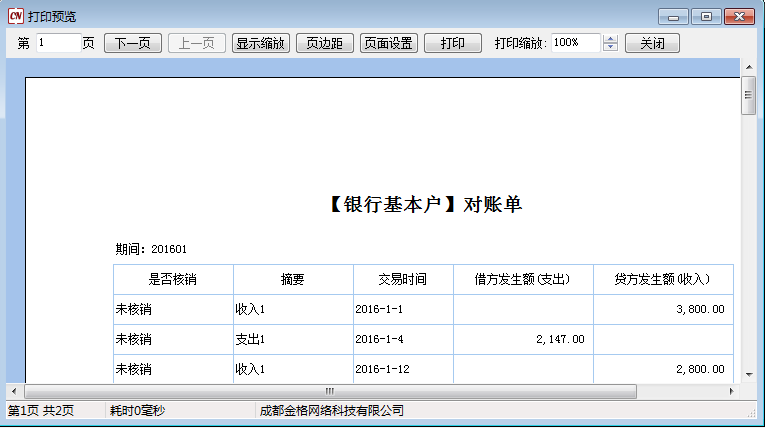Click the vertical scrollbar thumb

click(x=747, y=95)
